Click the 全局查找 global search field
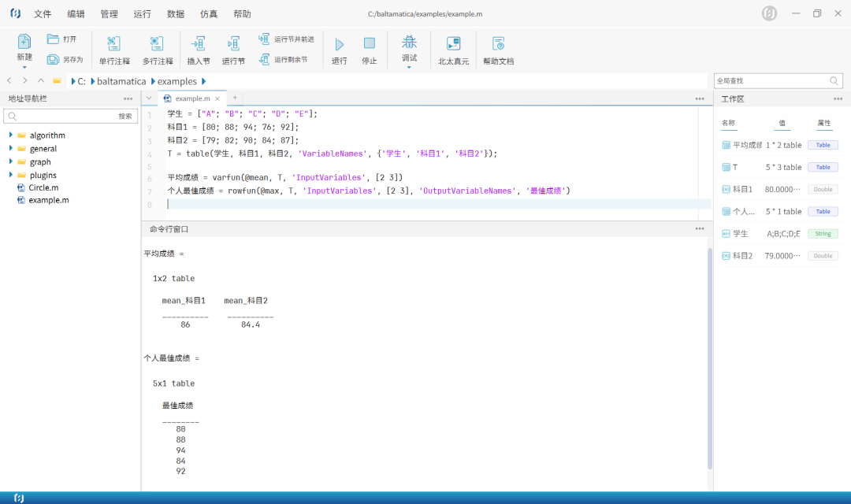This screenshot has height=504, width=851. (x=771, y=81)
